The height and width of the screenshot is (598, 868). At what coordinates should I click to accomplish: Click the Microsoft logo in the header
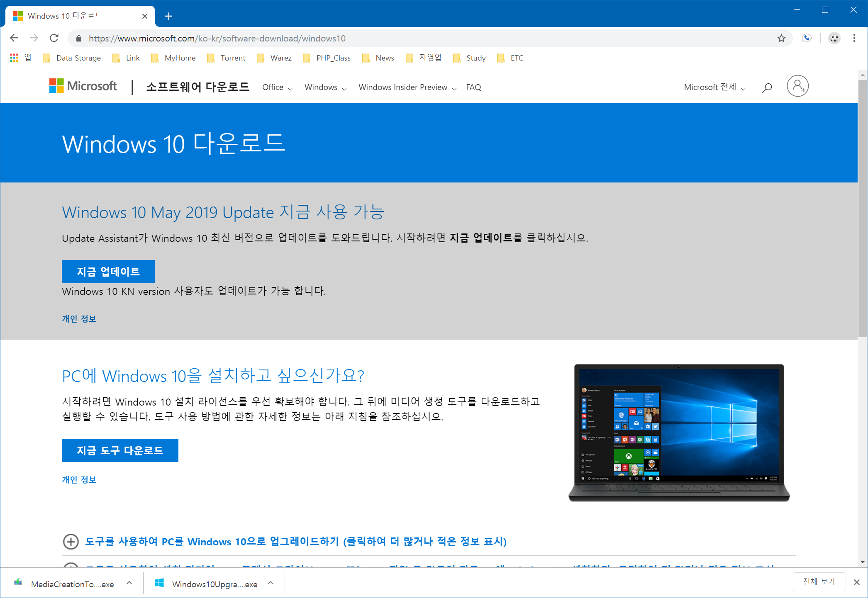tap(83, 86)
